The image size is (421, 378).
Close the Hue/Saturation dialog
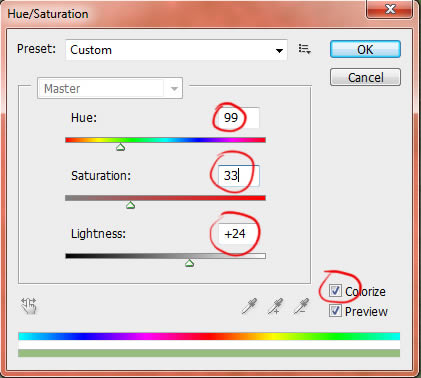[x=390, y=9]
